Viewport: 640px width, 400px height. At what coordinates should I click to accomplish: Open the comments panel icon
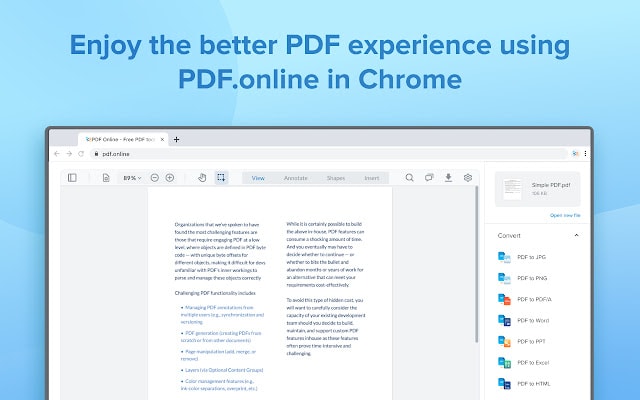(429, 178)
